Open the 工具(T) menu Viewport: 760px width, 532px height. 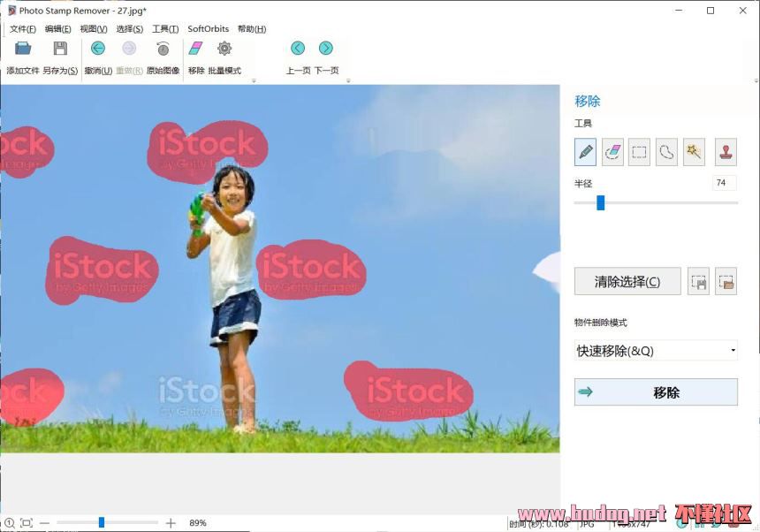165,29
